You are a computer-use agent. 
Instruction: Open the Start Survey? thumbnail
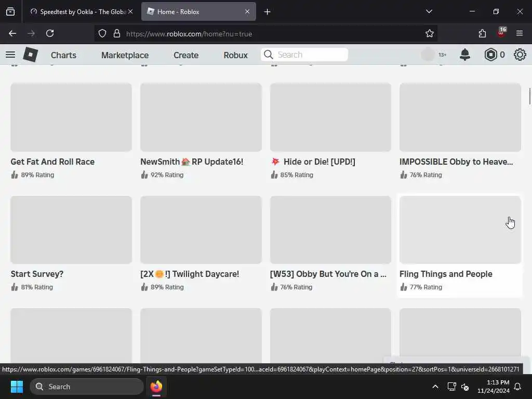(x=71, y=230)
